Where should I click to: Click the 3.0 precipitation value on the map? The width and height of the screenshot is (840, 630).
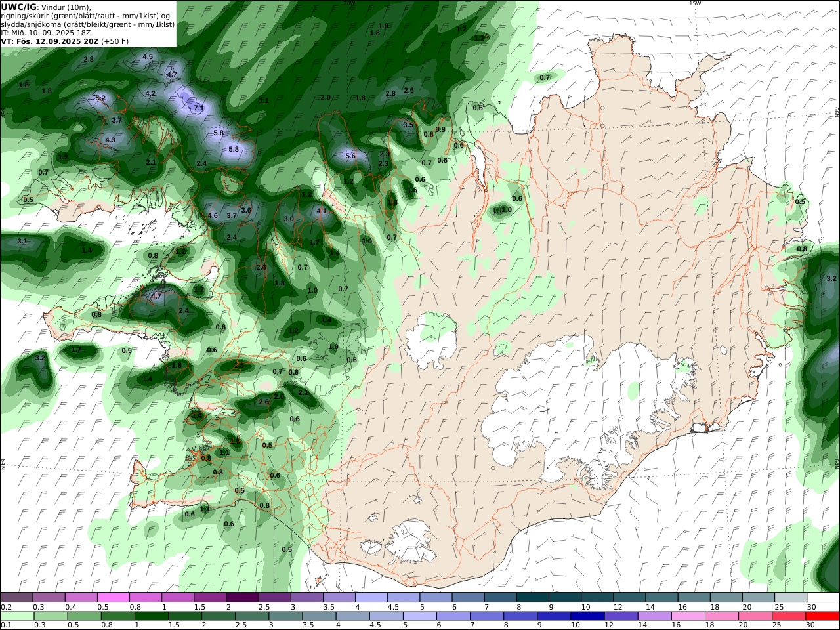point(289,219)
